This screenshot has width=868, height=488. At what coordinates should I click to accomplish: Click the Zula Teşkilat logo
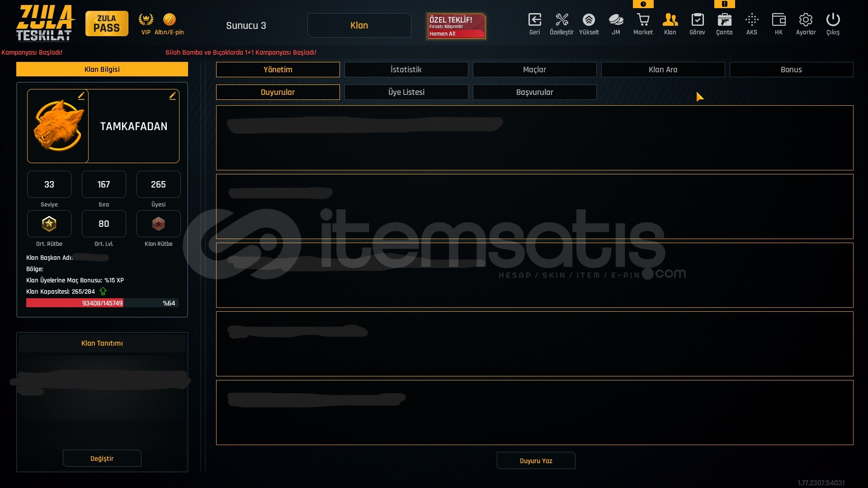[44, 23]
